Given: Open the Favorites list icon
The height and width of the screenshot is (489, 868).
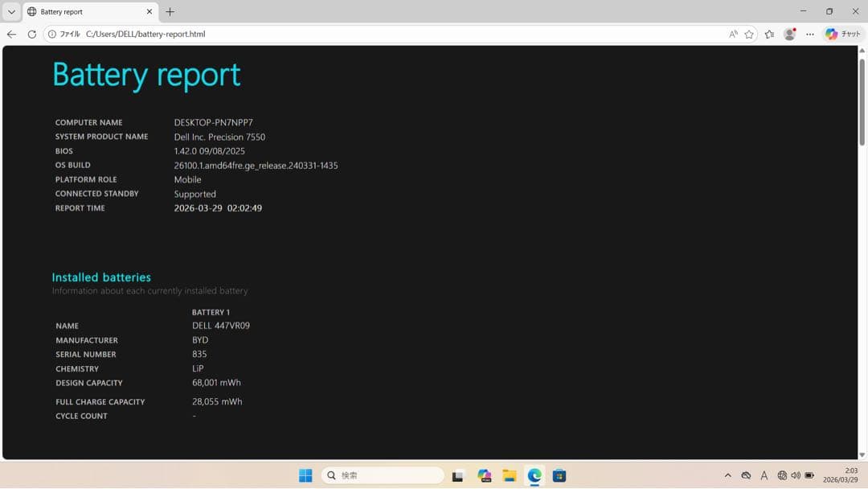Looking at the screenshot, I should tap(769, 35).
